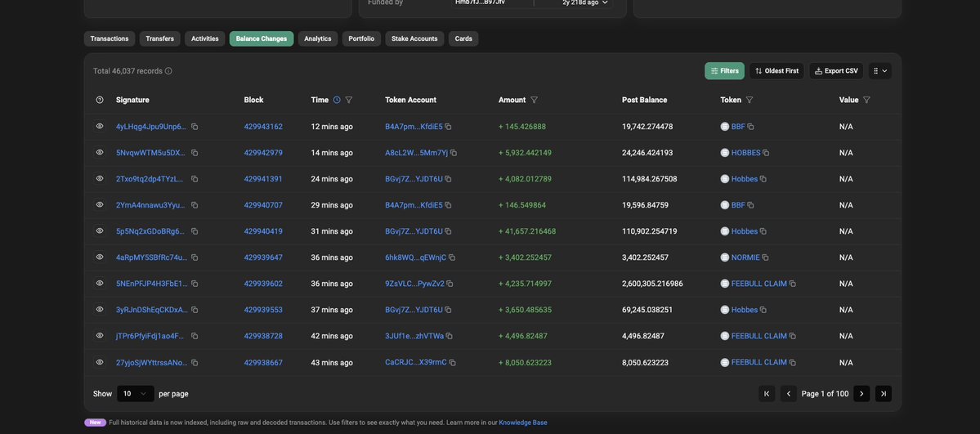Image resolution: width=980 pixels, height=434 pixels.
Task: Switch to the Transactions tab
Action: (x=110, y=38)
